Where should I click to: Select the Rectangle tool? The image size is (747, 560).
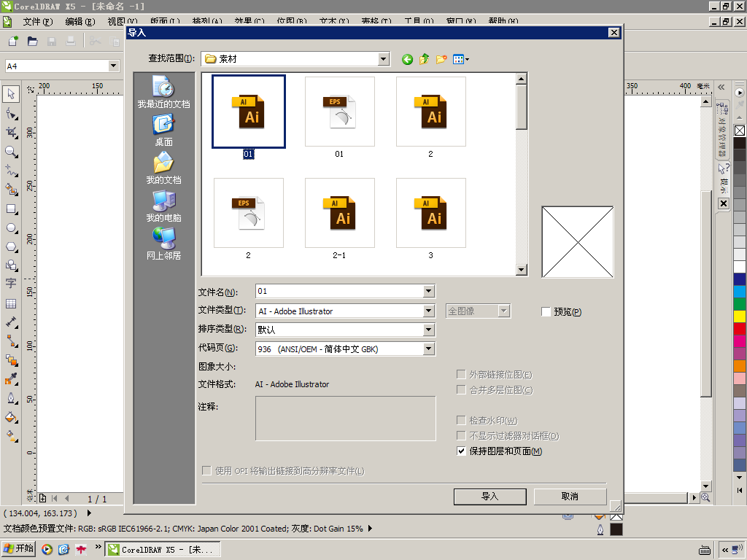(x=11, y=209)
